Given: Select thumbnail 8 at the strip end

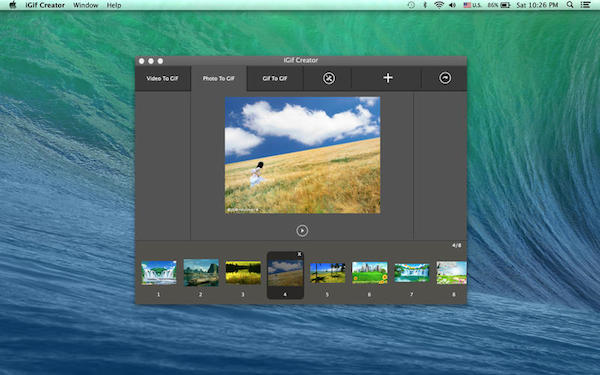Looking at the screenshot, I should click(452, 272).
